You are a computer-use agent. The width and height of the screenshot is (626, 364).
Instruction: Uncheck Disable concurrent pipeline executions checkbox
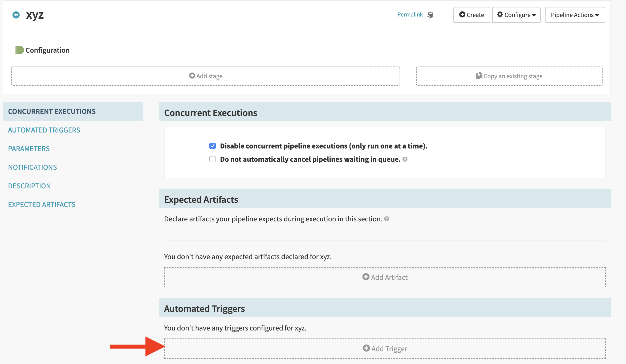[x=212, y=146]
